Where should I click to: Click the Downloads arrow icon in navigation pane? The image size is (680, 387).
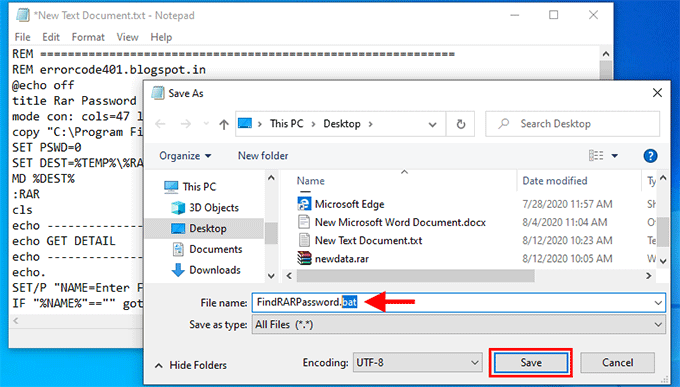[x=178, y=270]
